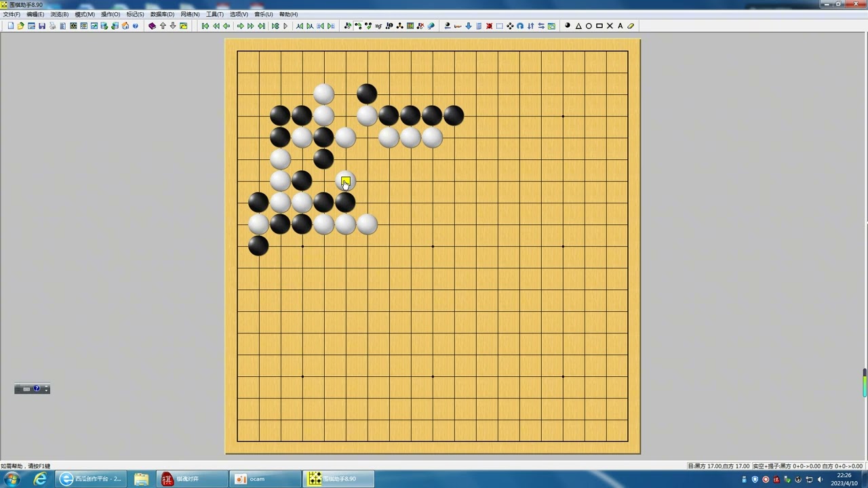This screenshot has width=868, height=488.
Task: Open the 帮助(H) menu
Action: point(289,14)
